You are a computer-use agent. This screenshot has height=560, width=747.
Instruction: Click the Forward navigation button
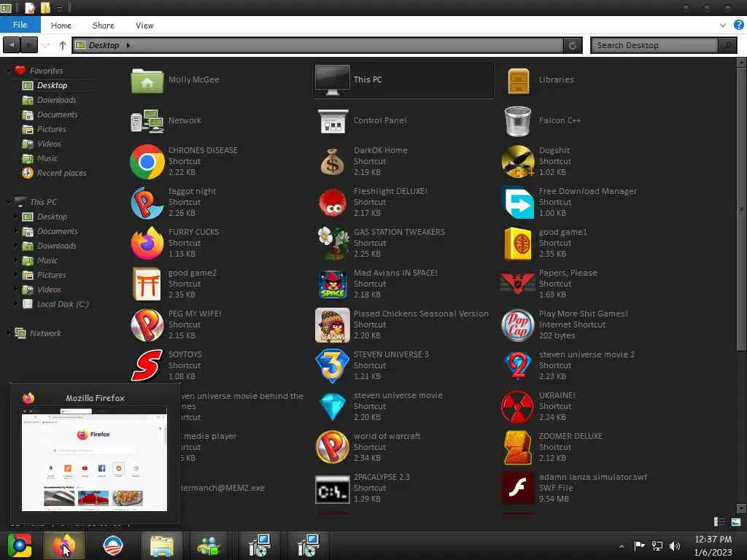pyautogui.click(x=29, y=45)
